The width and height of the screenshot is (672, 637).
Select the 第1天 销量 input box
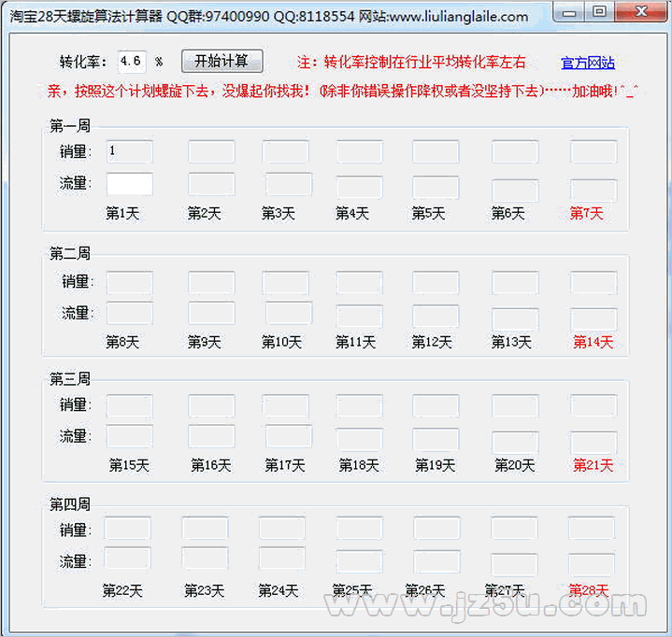pyautogui.click(x=129, y=151)
